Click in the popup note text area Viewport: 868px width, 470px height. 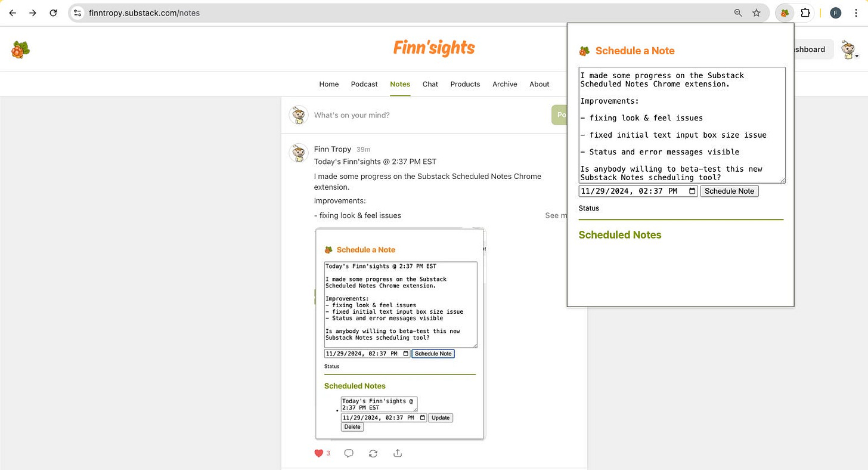(682, 125)
